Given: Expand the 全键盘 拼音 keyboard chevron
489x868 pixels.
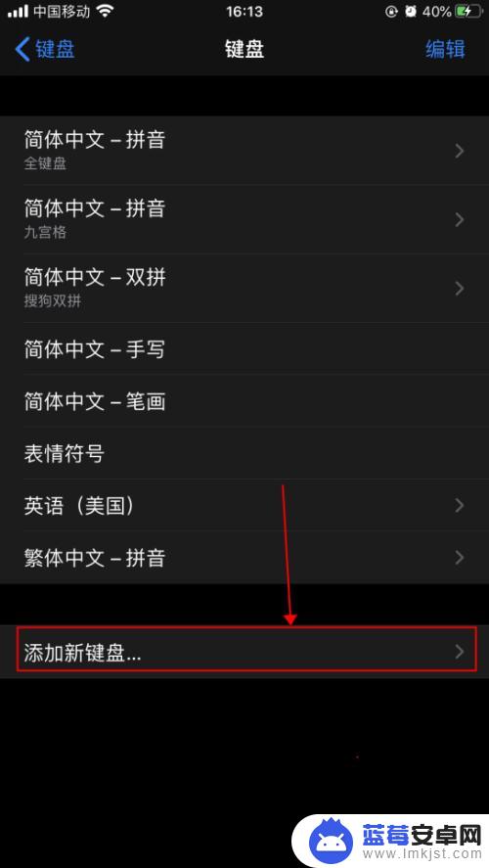Looking at the screenshot, I should 459,151.
